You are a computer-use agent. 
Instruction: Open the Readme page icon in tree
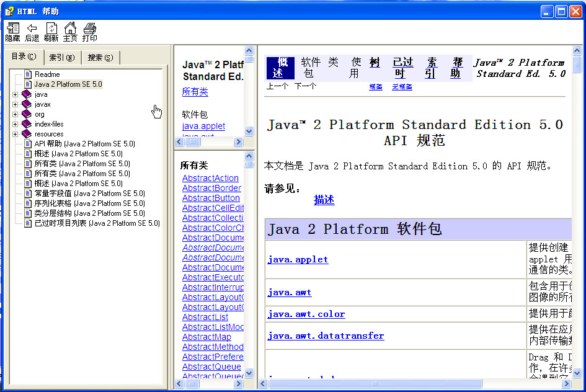27,74
